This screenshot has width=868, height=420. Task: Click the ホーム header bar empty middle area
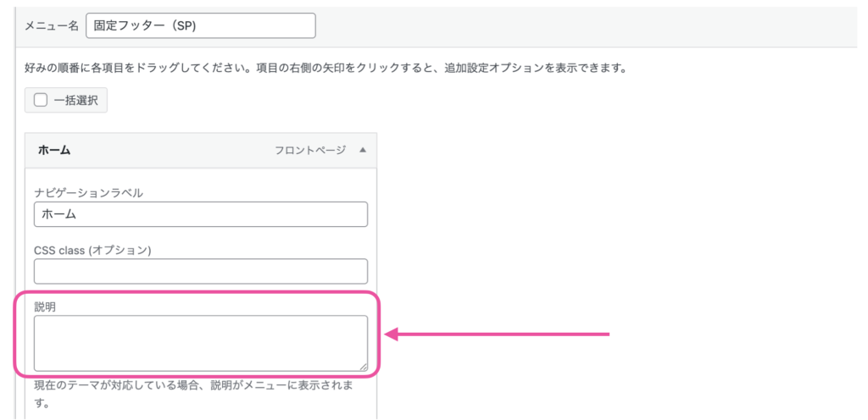[x=170, y=150]
